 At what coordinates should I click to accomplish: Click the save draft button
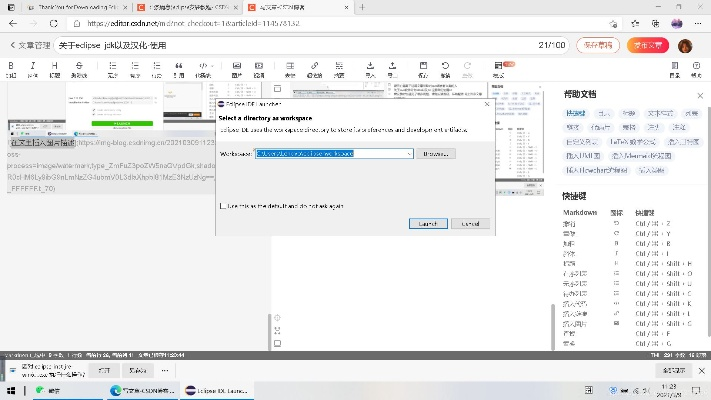(x=597, y=45)
